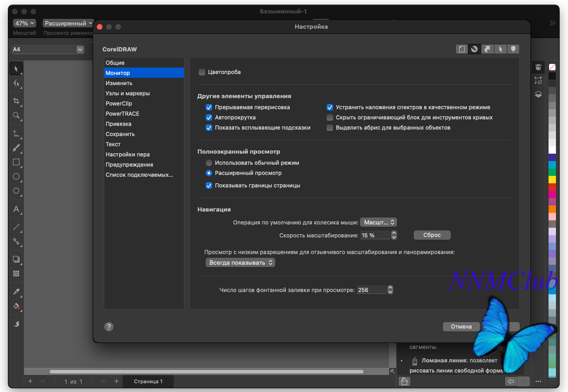Click the Сброс button

pyautogui.click(x=432, y=235)
